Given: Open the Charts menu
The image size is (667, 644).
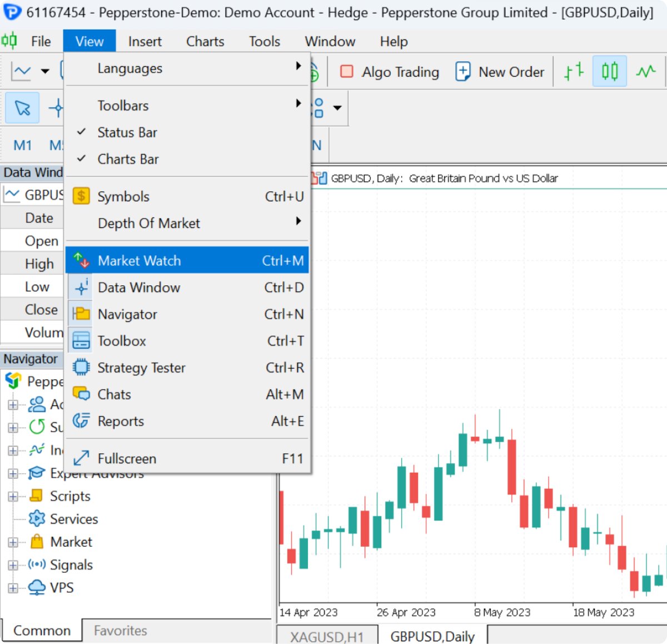Looking at the screenshot, I should click(205, 41).
